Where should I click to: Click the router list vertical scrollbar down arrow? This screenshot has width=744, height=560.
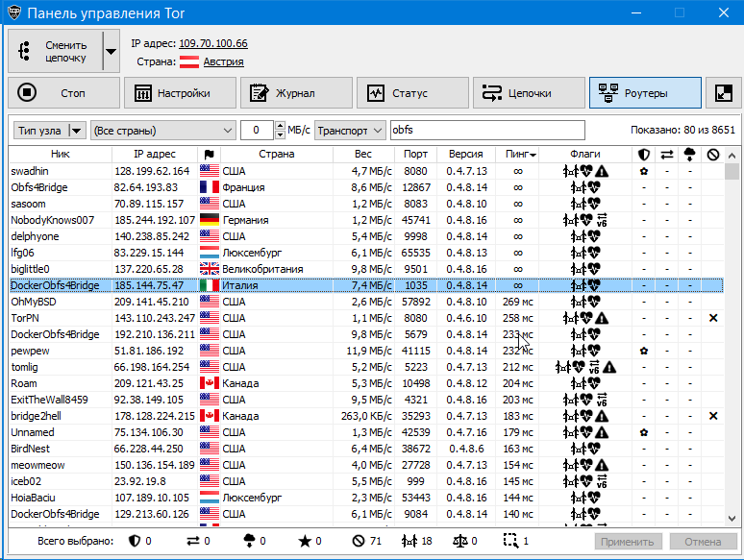pos(732,519)
